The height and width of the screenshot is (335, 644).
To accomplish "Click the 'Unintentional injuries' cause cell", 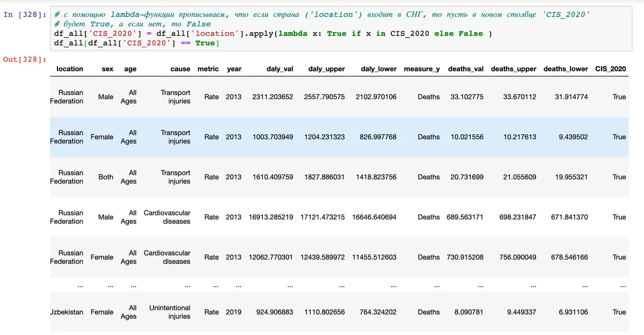I will pos(170,312).
